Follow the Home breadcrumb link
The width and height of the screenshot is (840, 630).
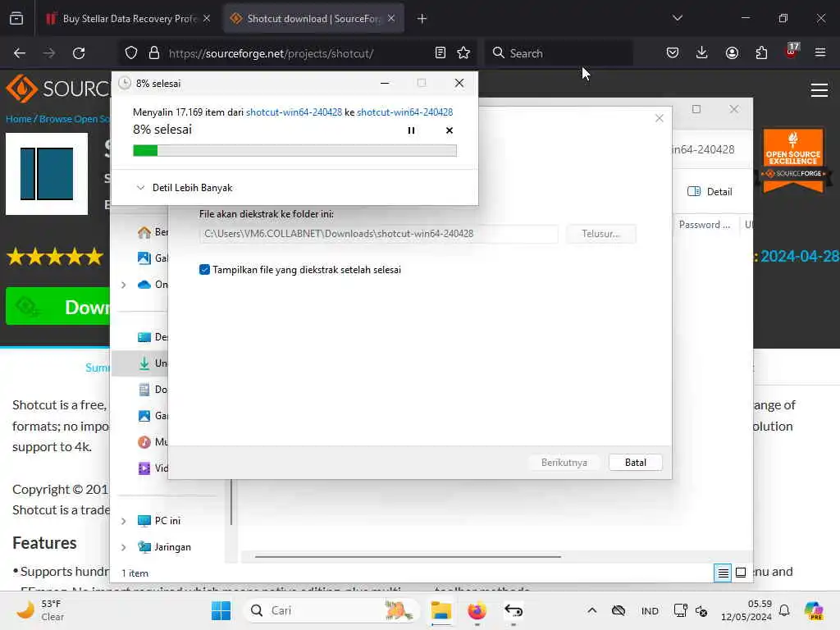(18, 119)
